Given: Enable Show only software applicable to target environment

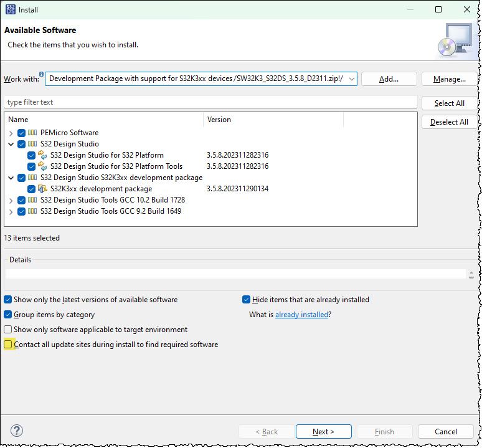Looking at the screenshot, I should [x=8, y=330].
